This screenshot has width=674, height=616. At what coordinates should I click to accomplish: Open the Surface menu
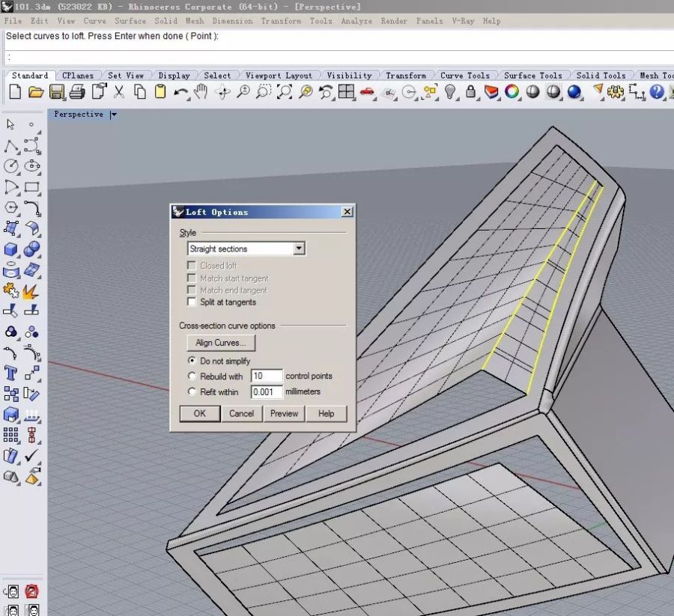tap(130, 21)
